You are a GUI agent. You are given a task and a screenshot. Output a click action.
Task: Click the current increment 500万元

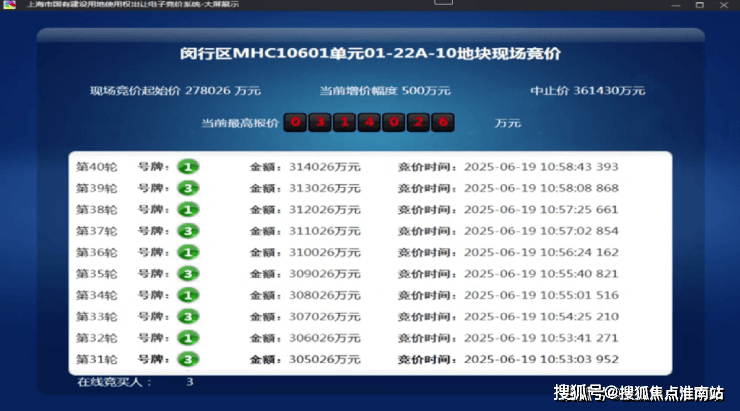tap(426, 91)
